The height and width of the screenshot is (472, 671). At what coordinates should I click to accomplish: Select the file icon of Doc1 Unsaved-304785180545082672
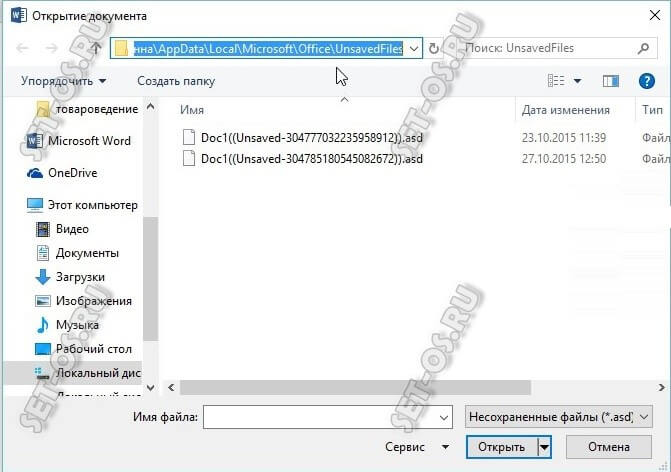click(x=189, y=158)
